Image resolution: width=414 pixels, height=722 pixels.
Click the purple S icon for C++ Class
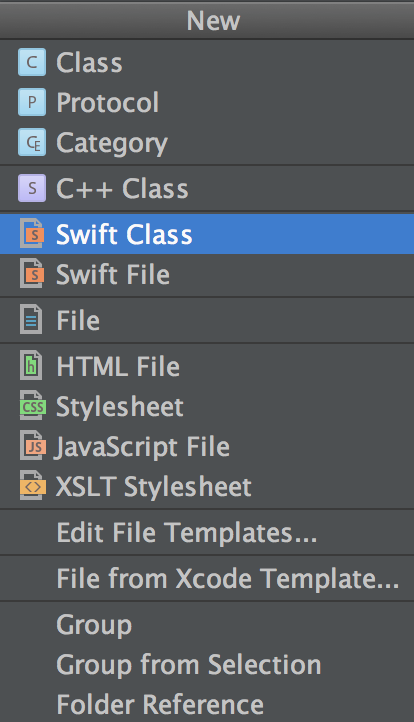(32, 188)
